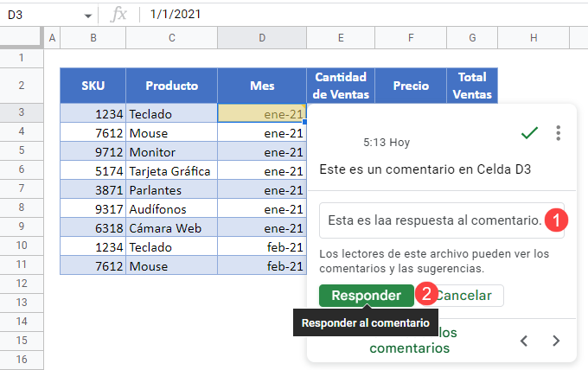Select column A header
588x370 pixels.
52,38
